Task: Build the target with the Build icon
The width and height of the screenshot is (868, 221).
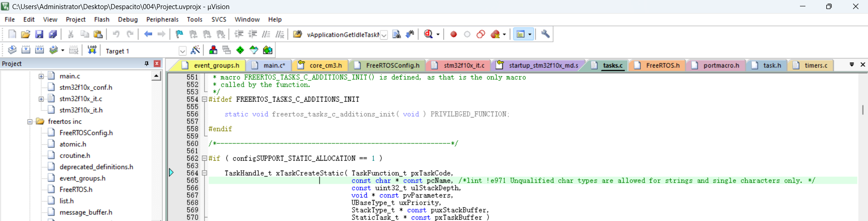Action: (x=26, y=50)
